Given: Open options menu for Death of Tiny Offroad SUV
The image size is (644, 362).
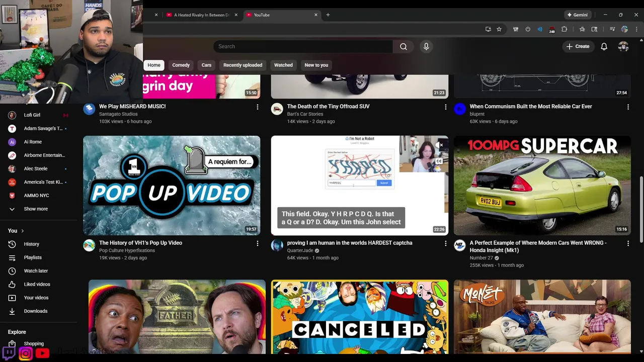Looking at the screenshot, I should (x=445, y=107).
